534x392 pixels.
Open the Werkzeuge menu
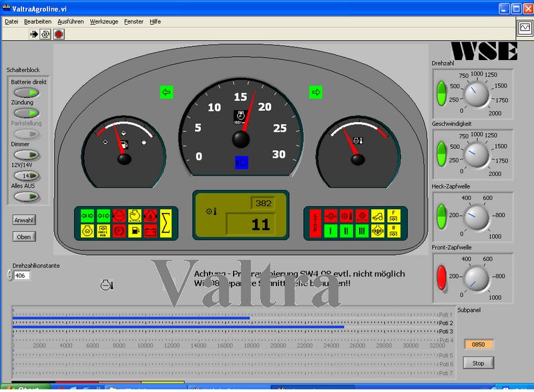104,21
